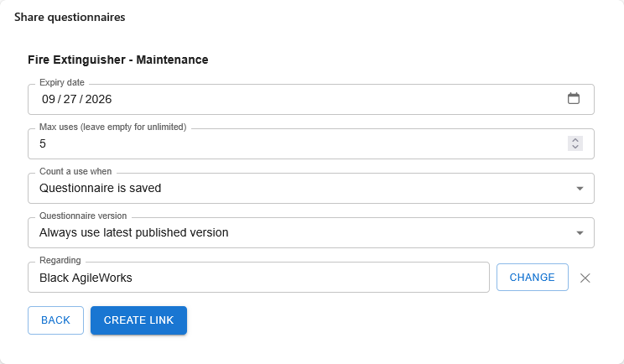Expand the Count a use when dropdown arrow

[580, 189]
